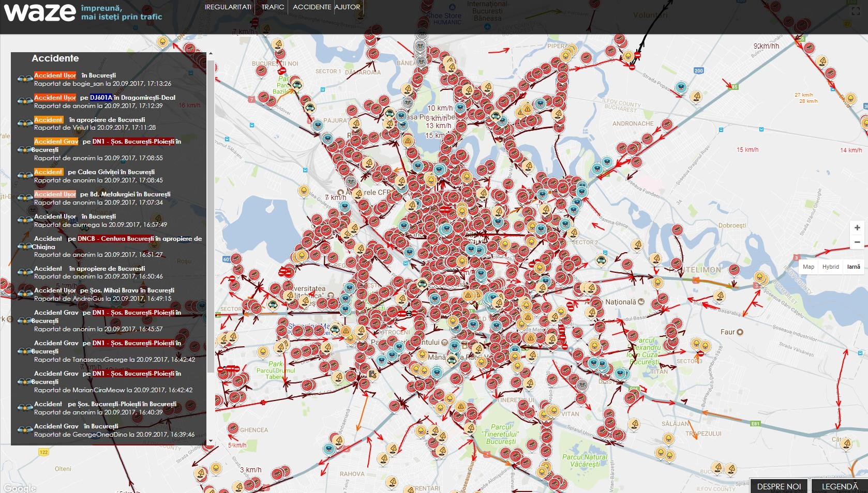Zoom in with the plus button
The image size is (868, 493).
[x=857, y=228]
